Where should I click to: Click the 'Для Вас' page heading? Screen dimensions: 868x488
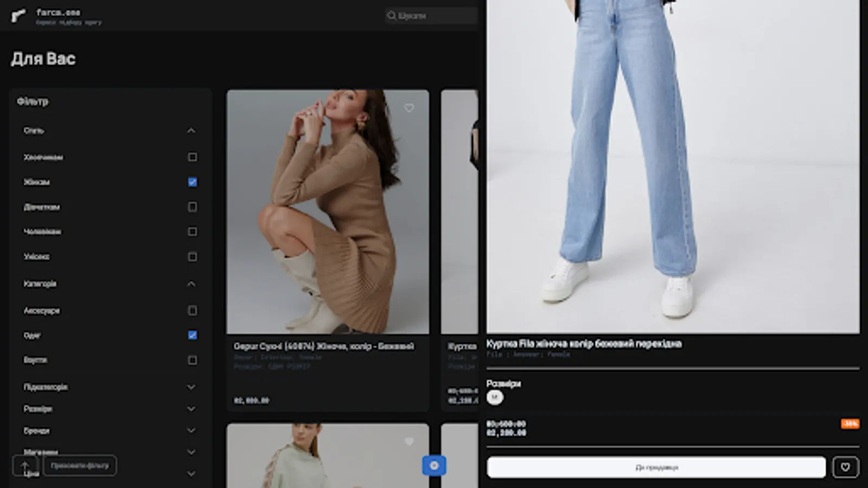[x=43, y=59]
